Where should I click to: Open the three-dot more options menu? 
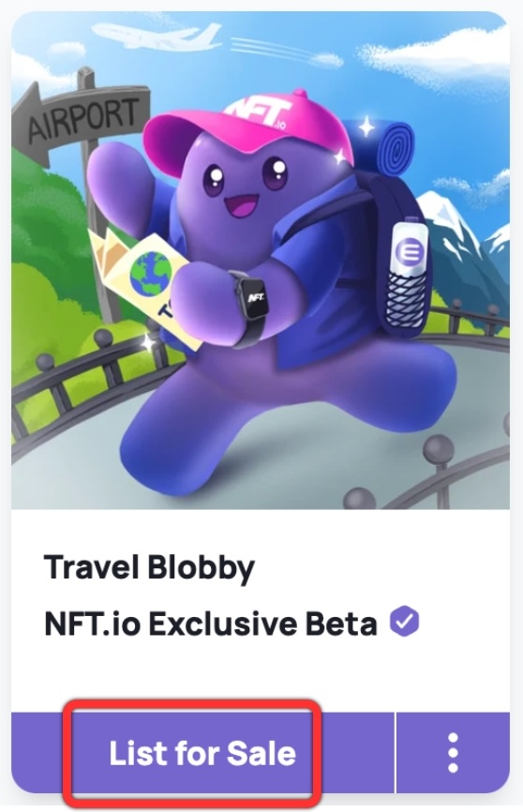453,752
